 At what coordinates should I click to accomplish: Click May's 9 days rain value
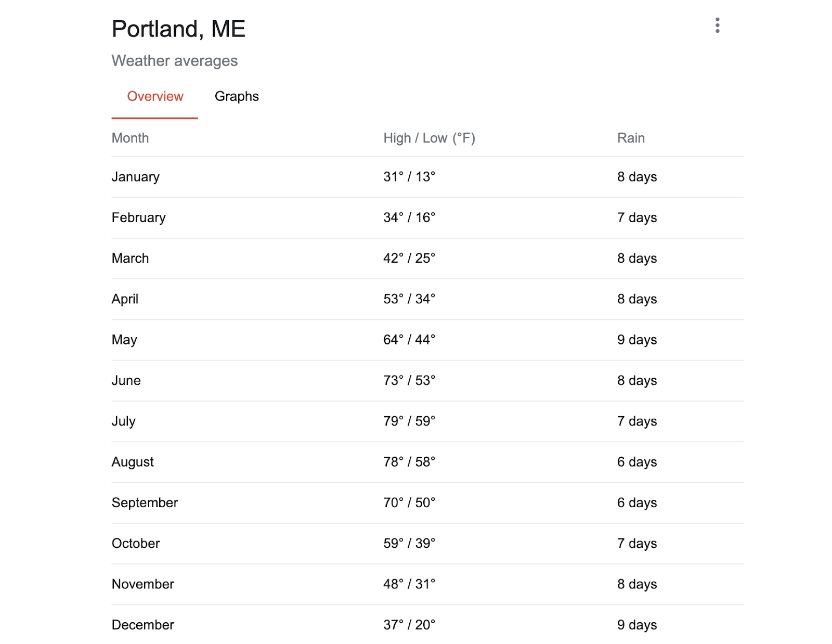pos(637,340)
